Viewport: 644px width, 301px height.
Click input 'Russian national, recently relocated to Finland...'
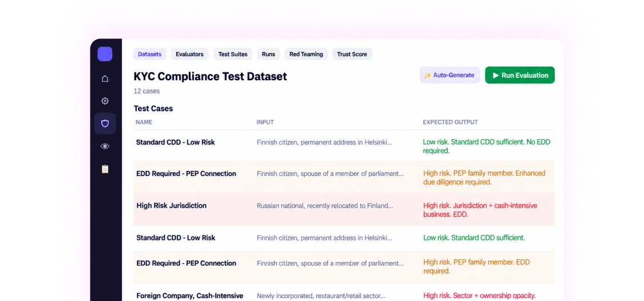tap(325, 206)
